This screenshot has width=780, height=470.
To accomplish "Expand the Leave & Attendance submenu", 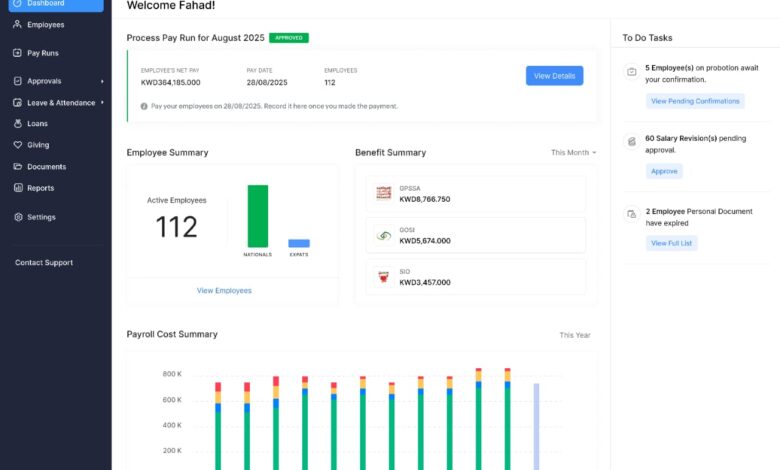I will tap(102, 102).
